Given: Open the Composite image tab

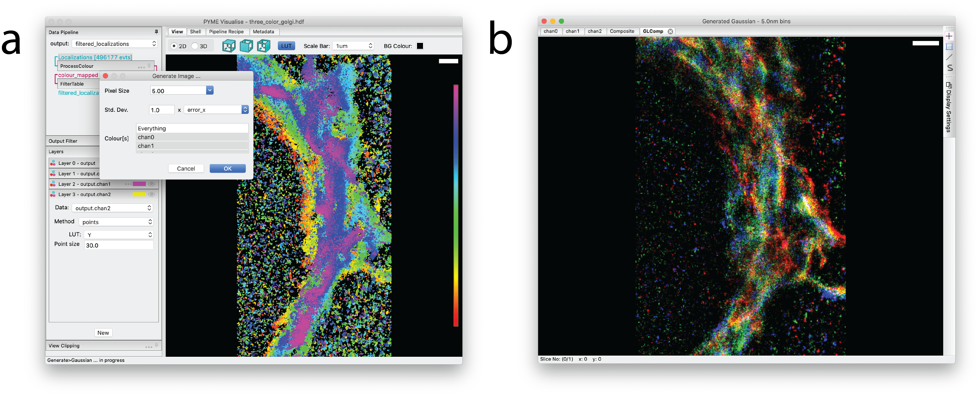Looking at the screenshot, I should click(622, 31).
